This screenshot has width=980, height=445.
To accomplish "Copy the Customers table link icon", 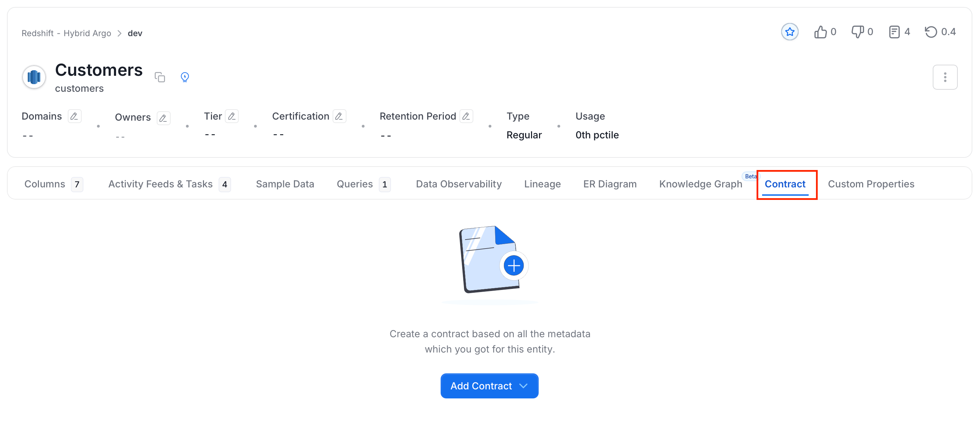I will pos(160,77).
